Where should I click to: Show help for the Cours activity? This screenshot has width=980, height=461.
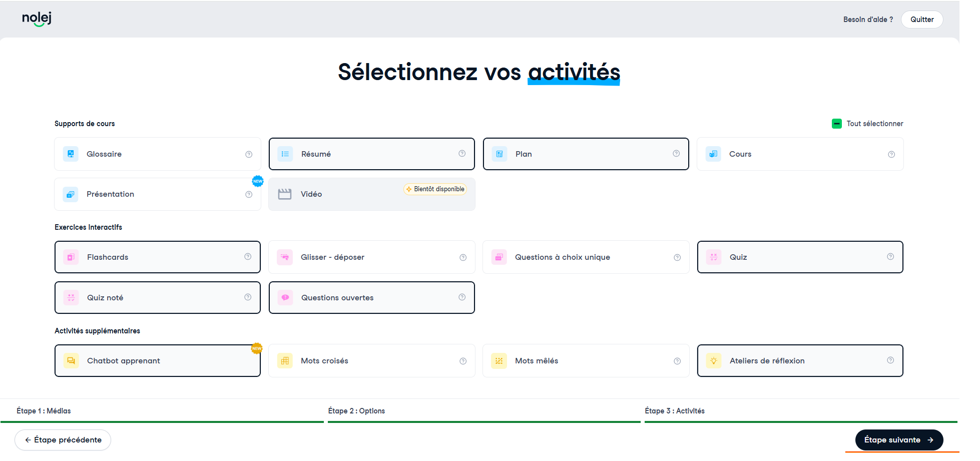[x=891, y=154]
